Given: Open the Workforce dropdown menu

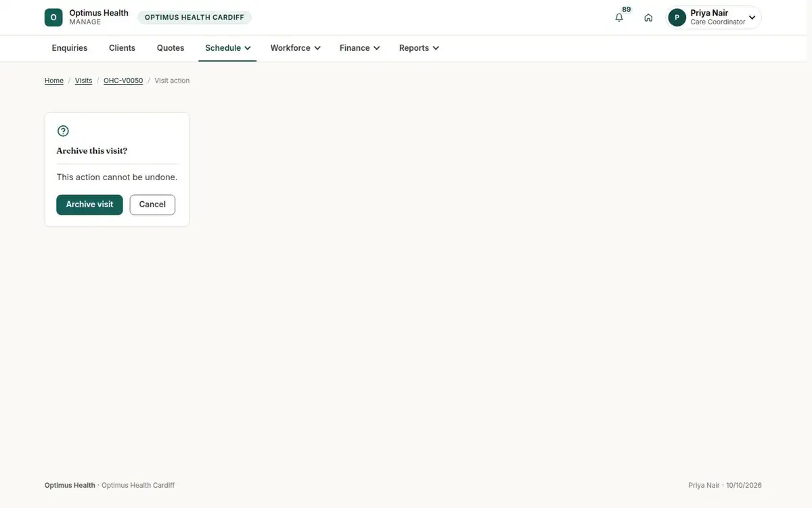Looking at the screenshot, I should tap(295, 48).
